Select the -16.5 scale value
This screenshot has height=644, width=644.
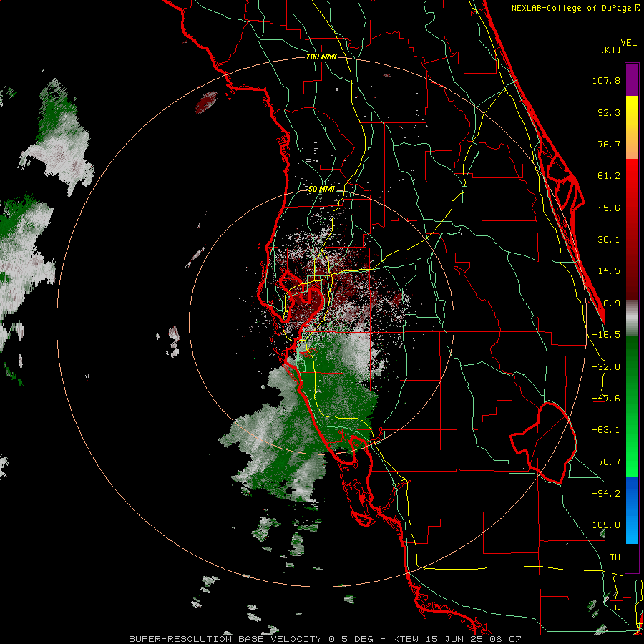click(x=606, y=335)
